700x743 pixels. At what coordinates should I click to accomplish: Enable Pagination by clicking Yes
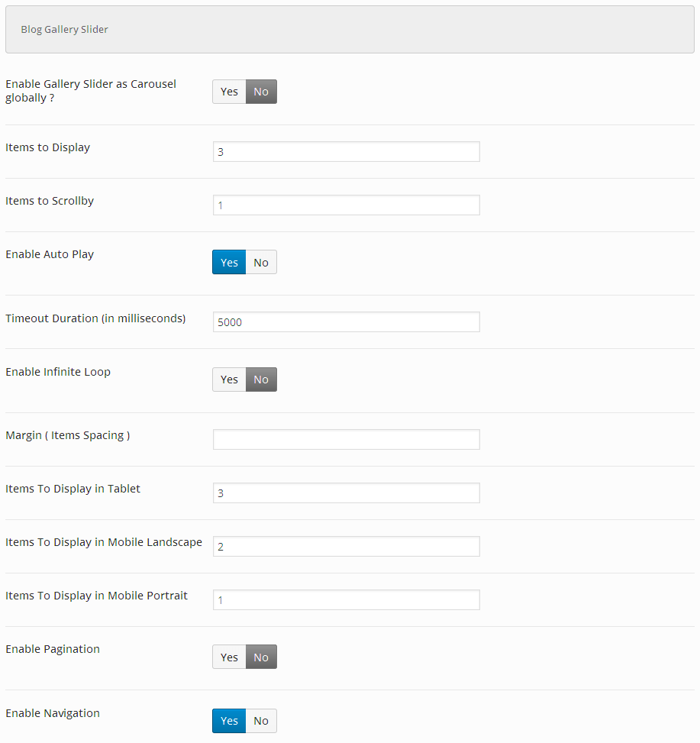coord(229,657)
